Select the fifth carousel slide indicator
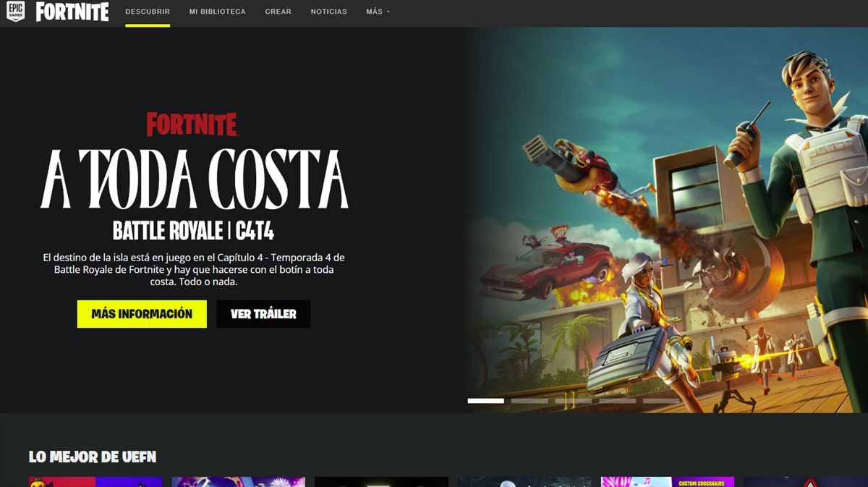 (661, 400)
